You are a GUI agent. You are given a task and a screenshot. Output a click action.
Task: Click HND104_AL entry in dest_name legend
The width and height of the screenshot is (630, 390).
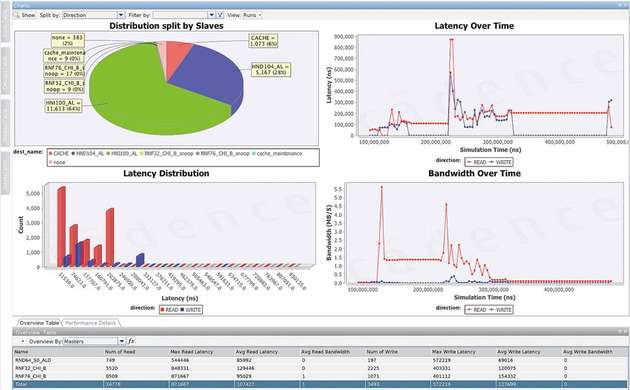point(88,153)
